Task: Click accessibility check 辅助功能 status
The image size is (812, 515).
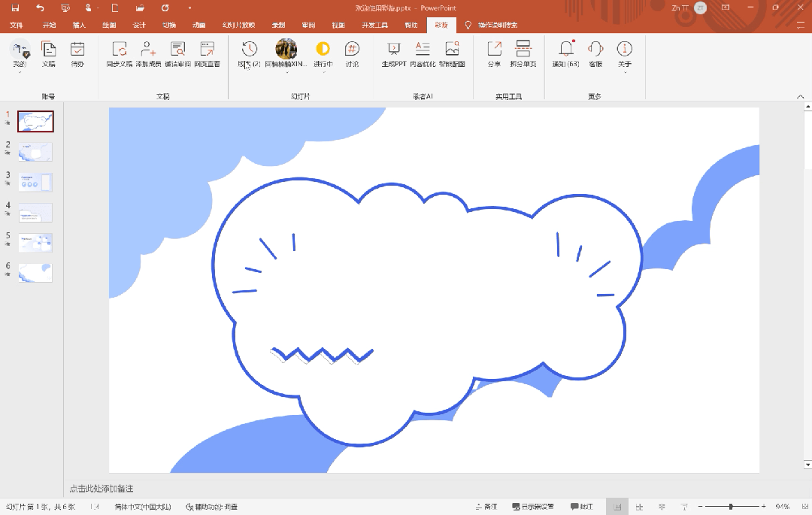Action: (211, 507)
